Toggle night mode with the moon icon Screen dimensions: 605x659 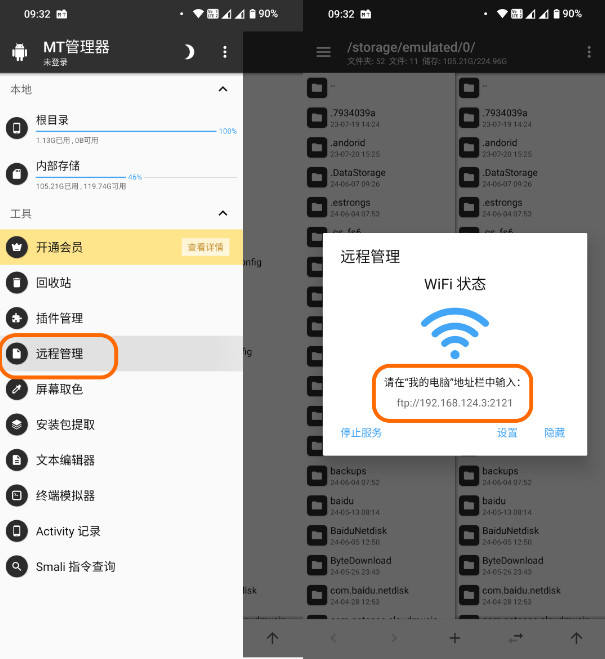coord(189,52)
